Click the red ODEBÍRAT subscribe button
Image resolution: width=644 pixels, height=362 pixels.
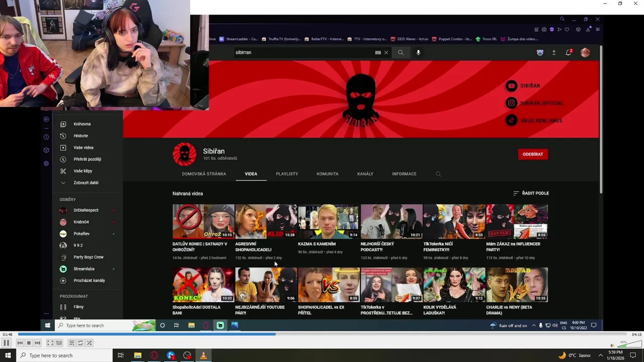click(533, 154)
